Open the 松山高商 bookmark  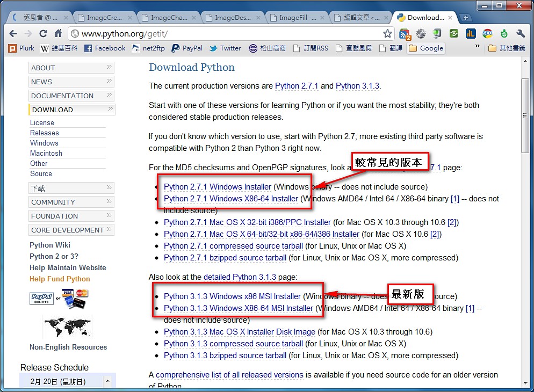click(x=267, y=48)
